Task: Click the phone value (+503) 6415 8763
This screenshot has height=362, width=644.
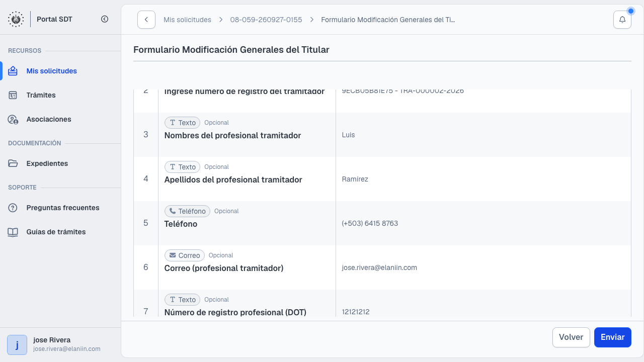Action: coord(370,223)
